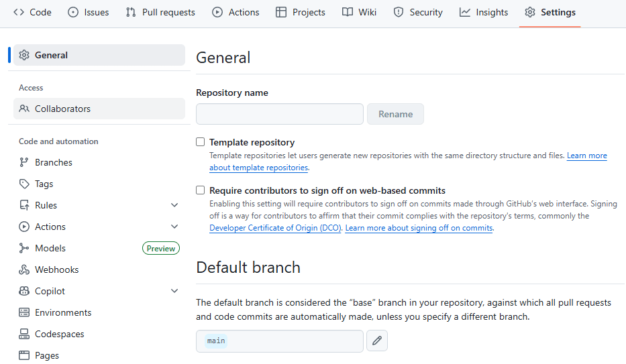Image resolution: width=626 pixels, height=364 pixels.
Task: Open the Code tab
Action: (32, 12)
